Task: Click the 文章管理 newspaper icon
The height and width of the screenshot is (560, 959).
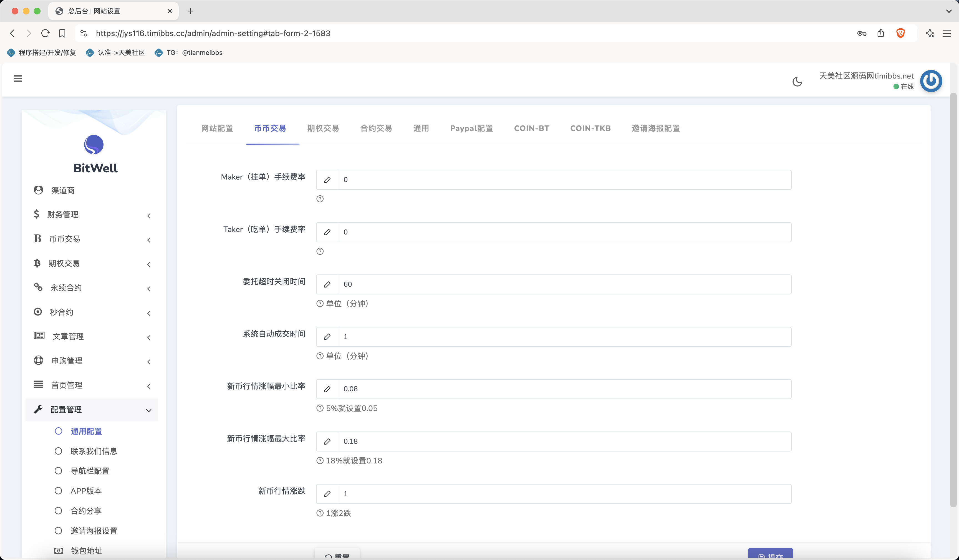Action: tap(39, 336)
